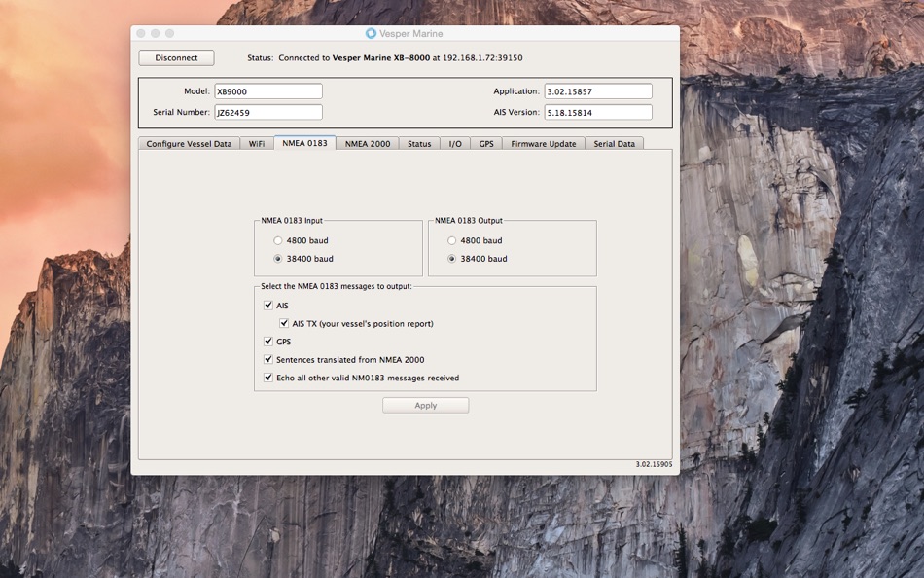The height and width of the screenshot is (578, 924).
Task: Click the greyed-out Apply button
Action: click(x=425, y=405)
